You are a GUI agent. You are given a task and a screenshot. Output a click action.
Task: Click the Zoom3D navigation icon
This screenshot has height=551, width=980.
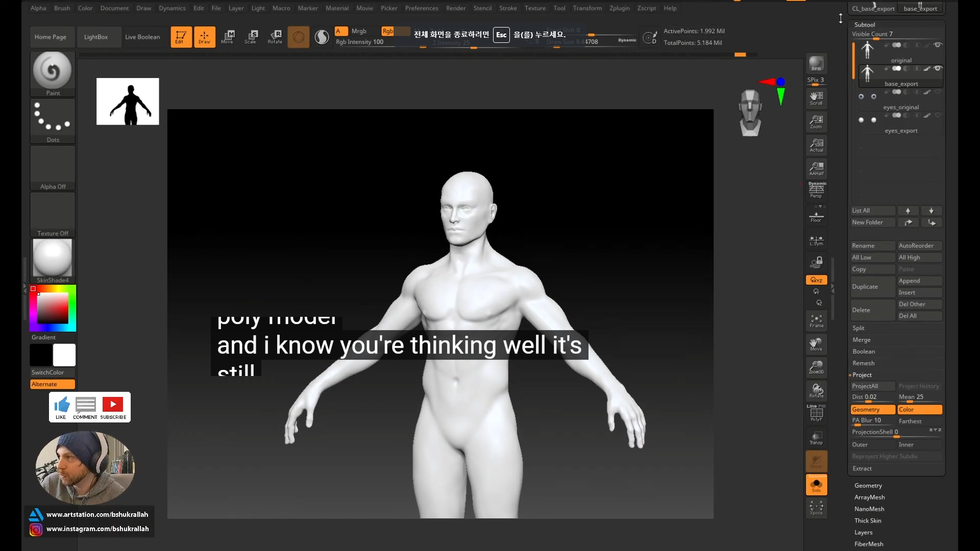pyautogui.click(x=816, y=367)
